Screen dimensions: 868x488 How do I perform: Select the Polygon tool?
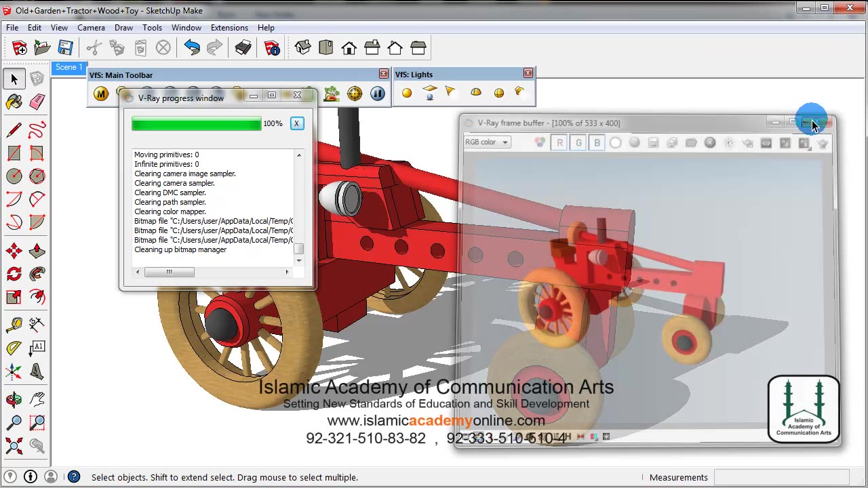(37, 176)
